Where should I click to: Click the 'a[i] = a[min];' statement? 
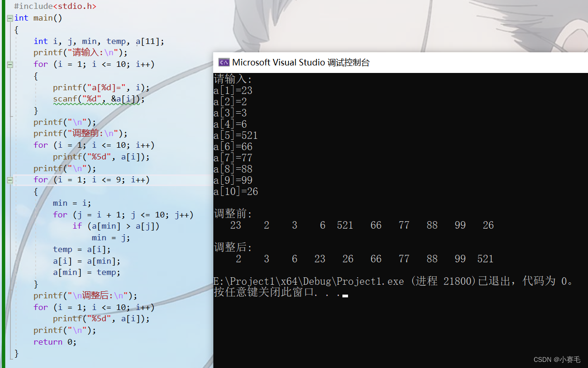[87, 261]
